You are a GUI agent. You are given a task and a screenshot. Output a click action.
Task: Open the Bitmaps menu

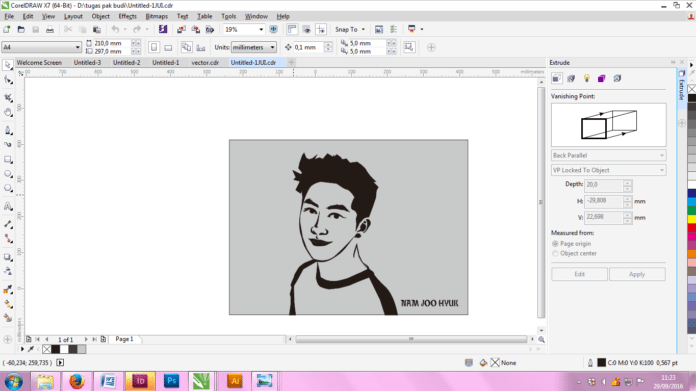click(157, 16)
